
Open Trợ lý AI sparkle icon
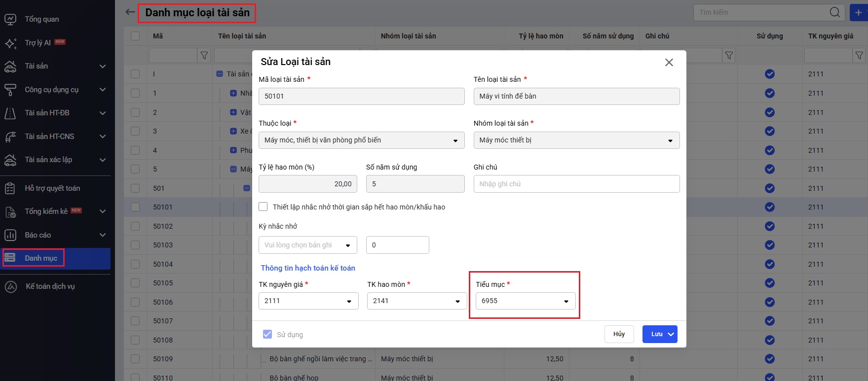(x=10, y=43)
